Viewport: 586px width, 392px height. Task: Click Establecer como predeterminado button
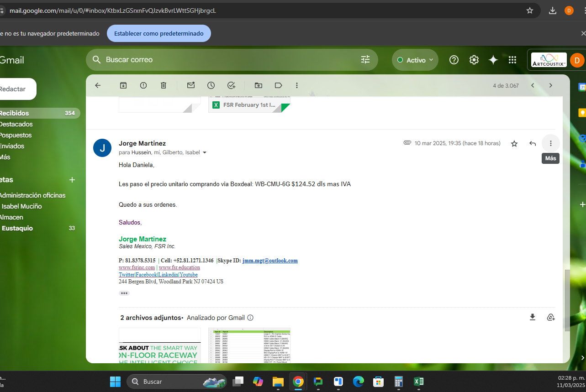coord(159,33)
